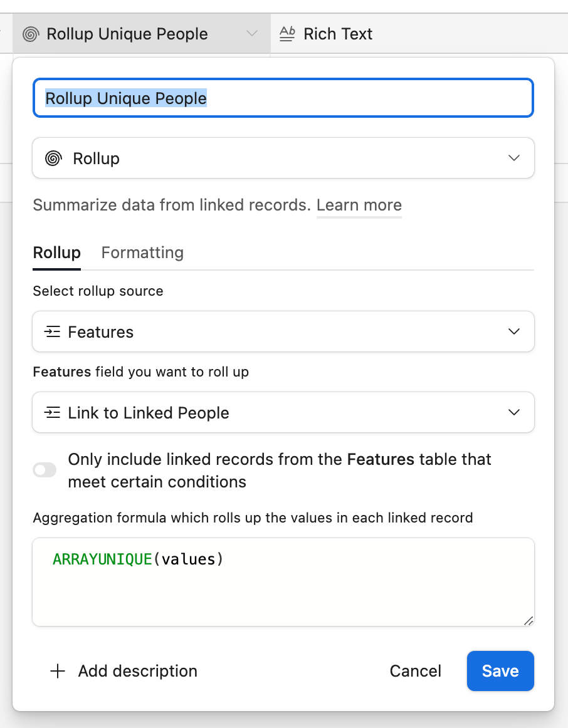Expand the Rollup field type dropdown
The image size is (568, 728).
coord(283,158)
